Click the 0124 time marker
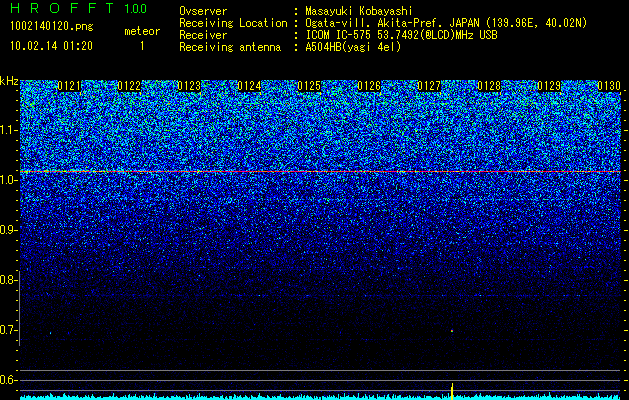The image size is (629, 400). coord(249,86)
